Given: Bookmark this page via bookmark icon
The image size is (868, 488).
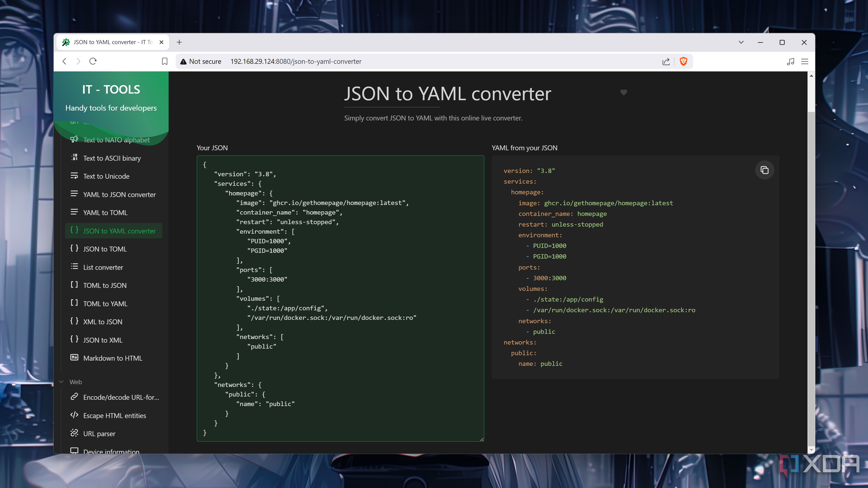Looking at the screenshot, I should click(x=164, y=61).
